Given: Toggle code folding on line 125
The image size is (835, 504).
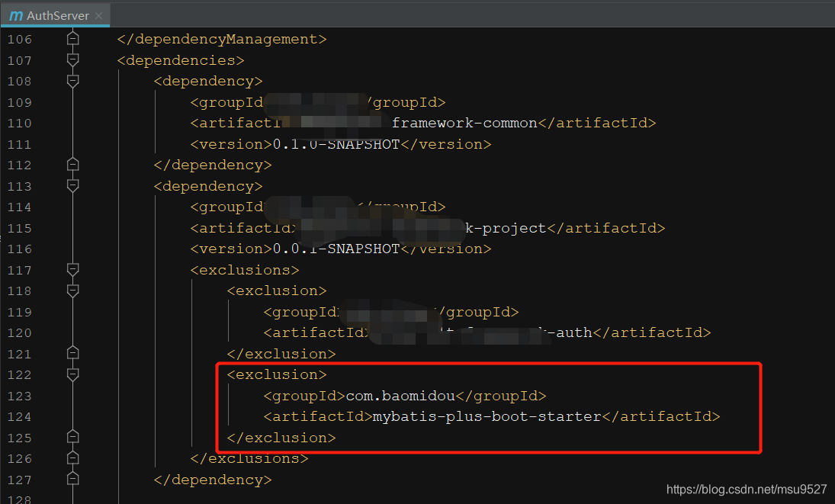Looking at the screenshot, I should (x=72, y=437).
